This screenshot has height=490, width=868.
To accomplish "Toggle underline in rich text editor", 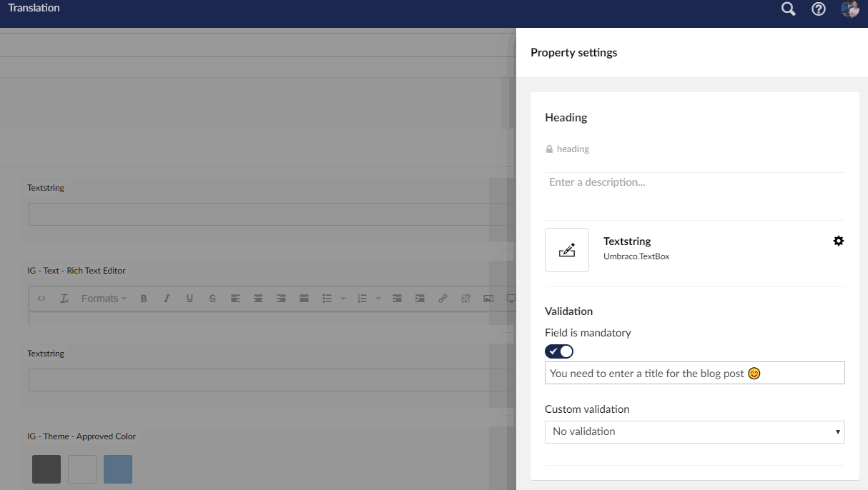I will click(189, 299).
